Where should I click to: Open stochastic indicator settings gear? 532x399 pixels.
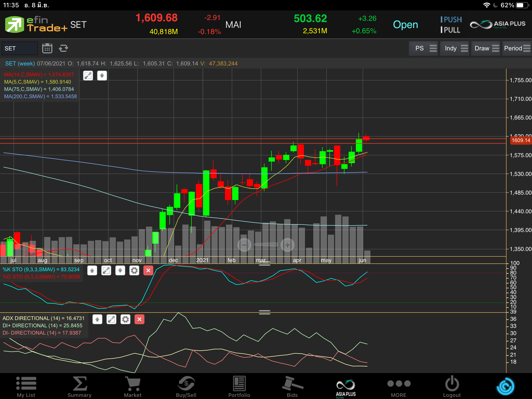pyautogui.click(x=134, y=271)
